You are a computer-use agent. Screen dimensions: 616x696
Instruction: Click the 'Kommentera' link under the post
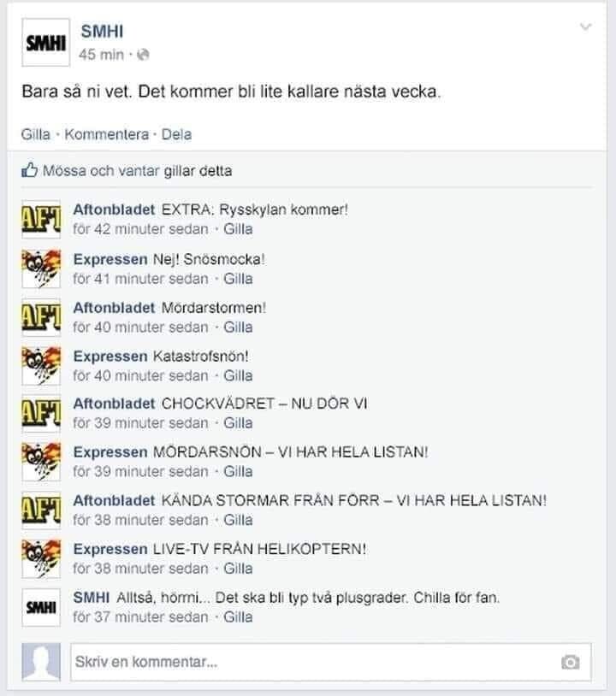[x=107, y=134]
